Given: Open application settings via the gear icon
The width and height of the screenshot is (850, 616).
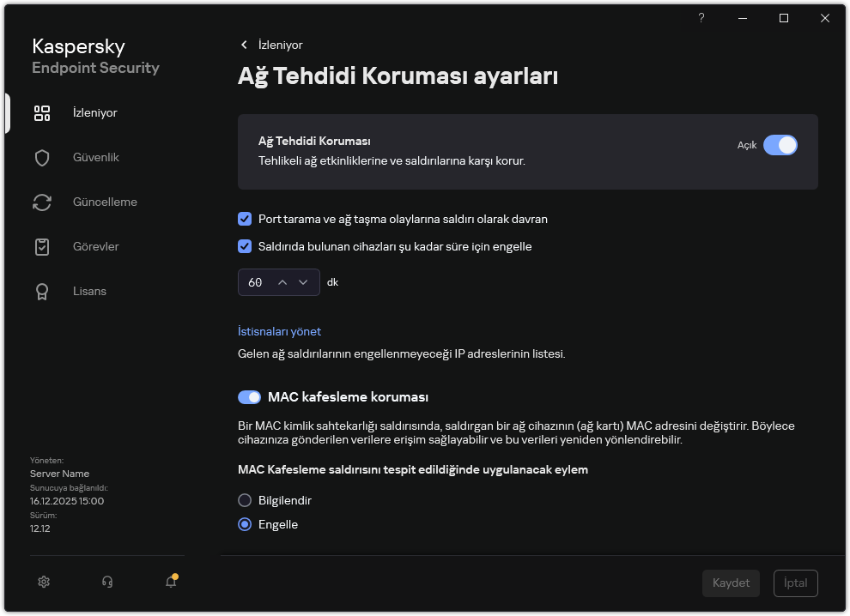Looking at the screenshot, I should (43, 582).
